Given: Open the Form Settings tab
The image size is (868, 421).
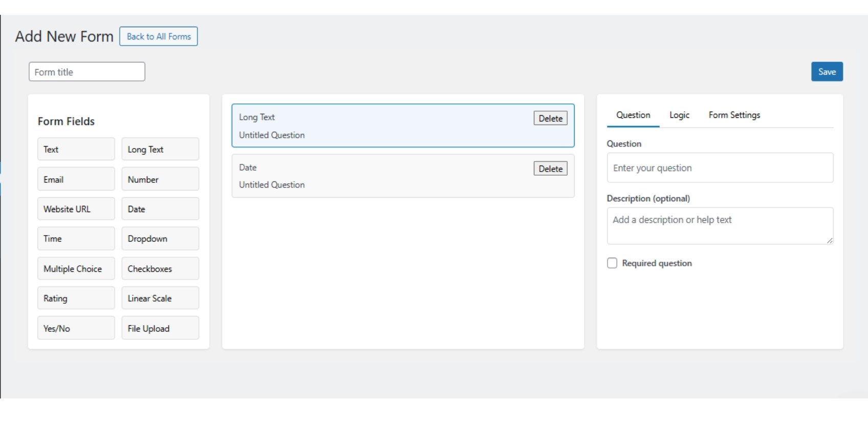Looking at the screenshot, I should [x=734, y=115].
